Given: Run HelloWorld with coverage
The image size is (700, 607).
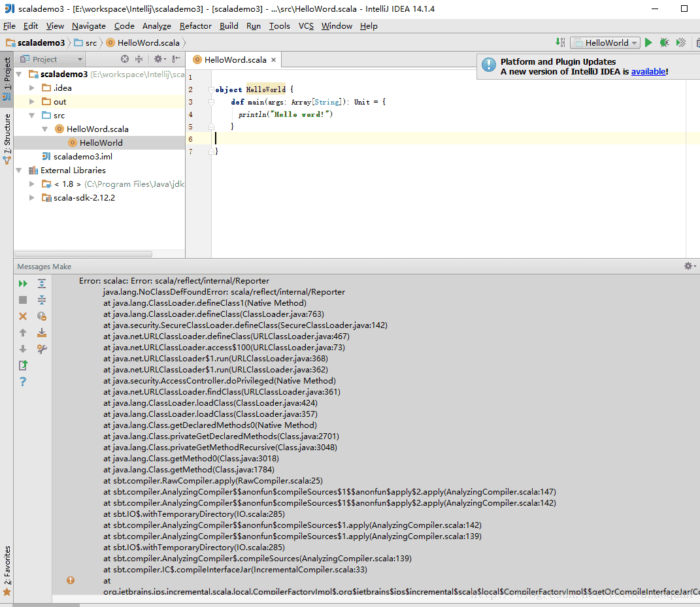Looking at the screenshot, I should point(681,42).
